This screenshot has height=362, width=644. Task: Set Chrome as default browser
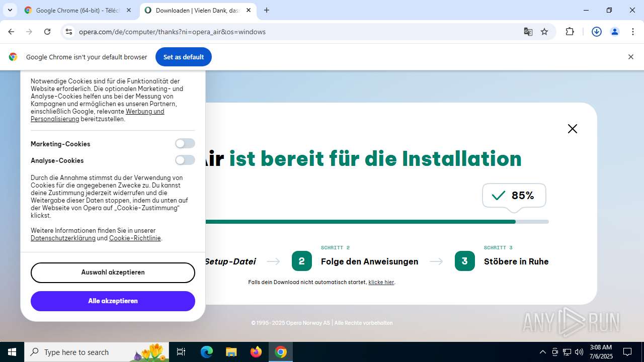pyautogui.click(x=184, y=57)
